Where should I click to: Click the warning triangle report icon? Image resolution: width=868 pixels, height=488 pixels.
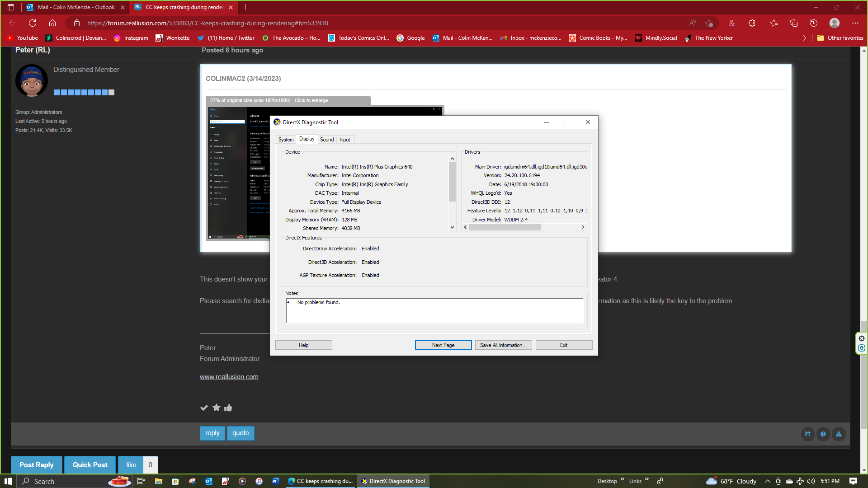pyautogui.click(x=839, y=434)
